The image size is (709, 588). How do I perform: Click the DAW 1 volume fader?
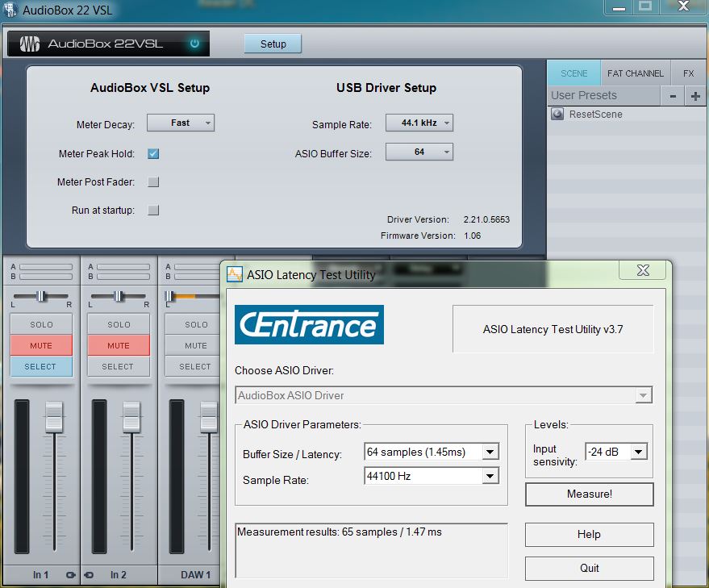pyautogui.click(x=209, y=416)
